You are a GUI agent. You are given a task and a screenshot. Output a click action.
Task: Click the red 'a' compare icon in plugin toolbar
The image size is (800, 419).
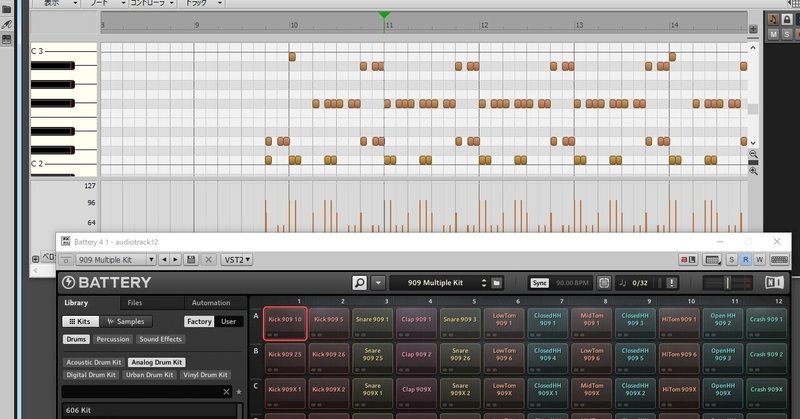pos(688,259)
